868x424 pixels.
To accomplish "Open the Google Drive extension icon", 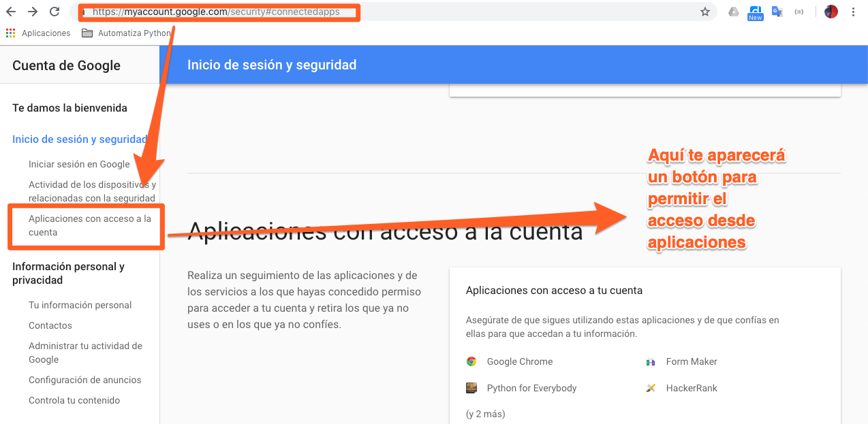I will click(734, 12).
